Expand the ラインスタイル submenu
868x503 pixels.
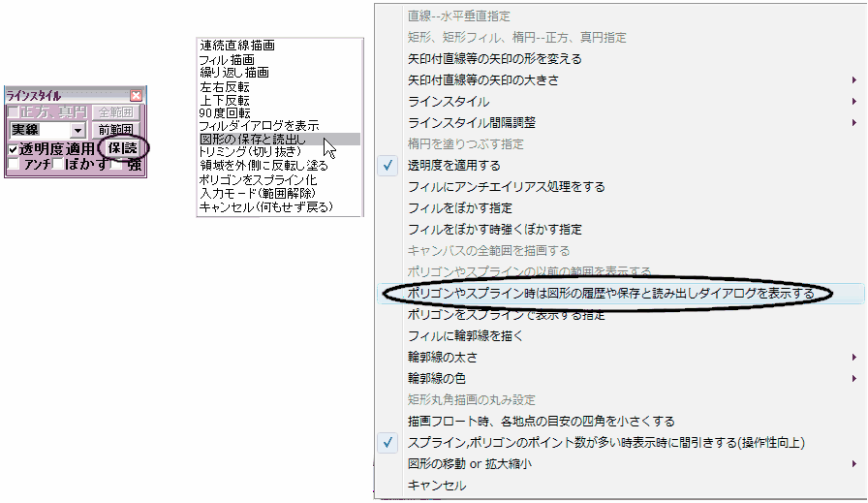pyautogui.click(x=449, y=102)
